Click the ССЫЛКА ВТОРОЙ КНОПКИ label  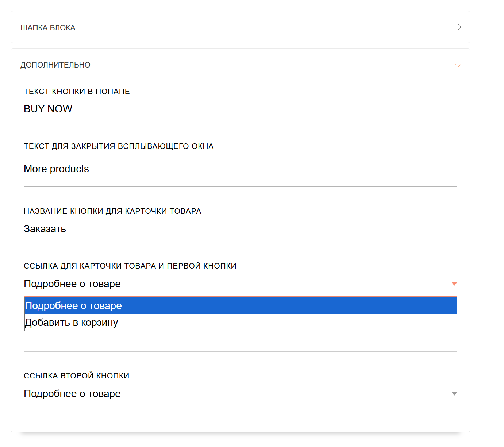point(77,376)
